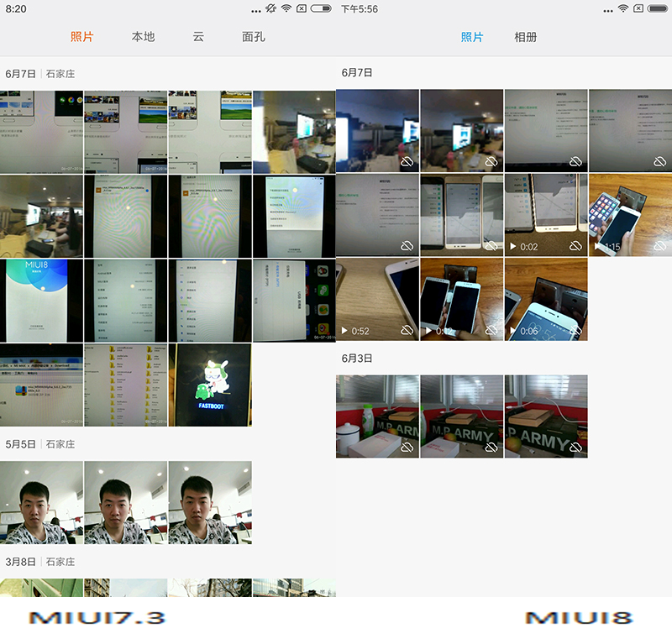Tap the battery icon in the 8:20 status bar
Viewport: 672px width, 639px height.
[321, 8]
